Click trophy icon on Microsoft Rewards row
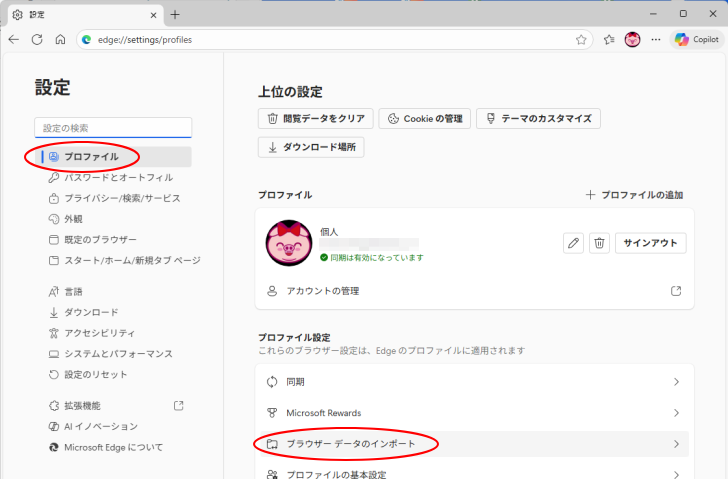The width and height of the screenshot is (728, 479). point(272,413)
